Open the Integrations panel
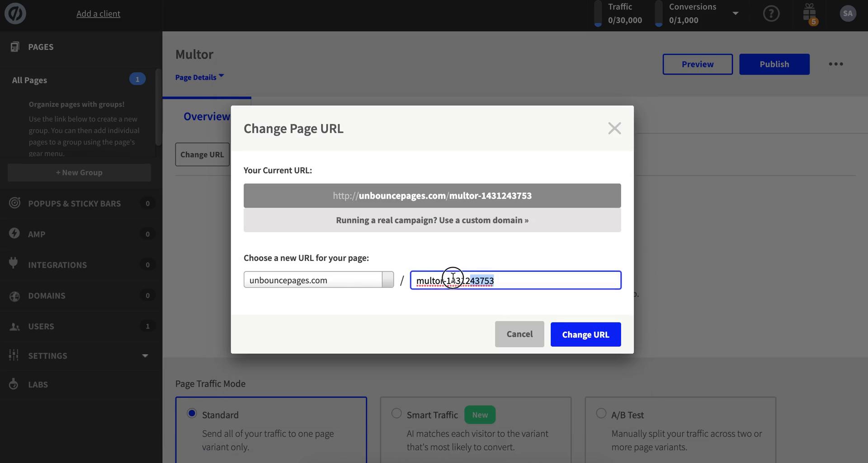The height and width of the screenshot is (463, 868). pos(57,265)
